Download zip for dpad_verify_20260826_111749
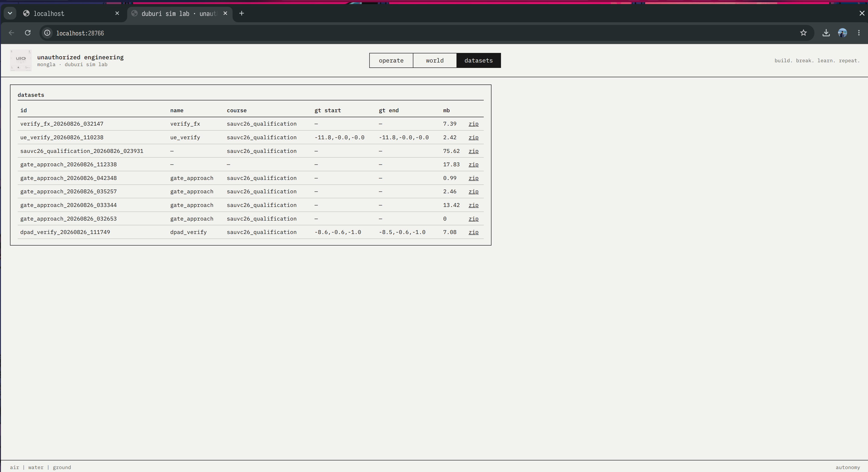The height and width of the screenshot is (472, 868). 474,232
